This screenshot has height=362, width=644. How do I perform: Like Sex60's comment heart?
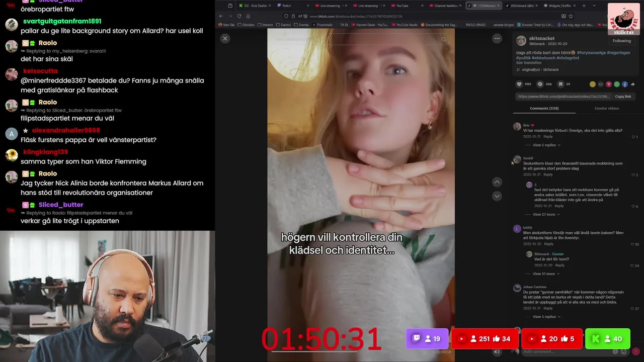pyautogui.click(x=633, y=175)
